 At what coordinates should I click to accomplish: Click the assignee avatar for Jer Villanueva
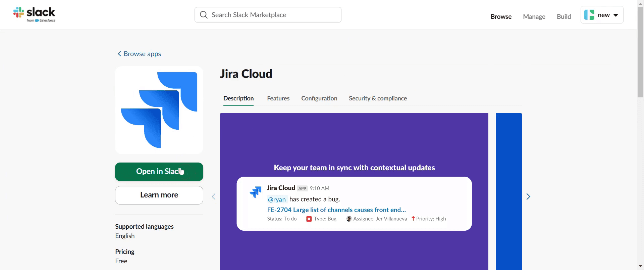349,219
